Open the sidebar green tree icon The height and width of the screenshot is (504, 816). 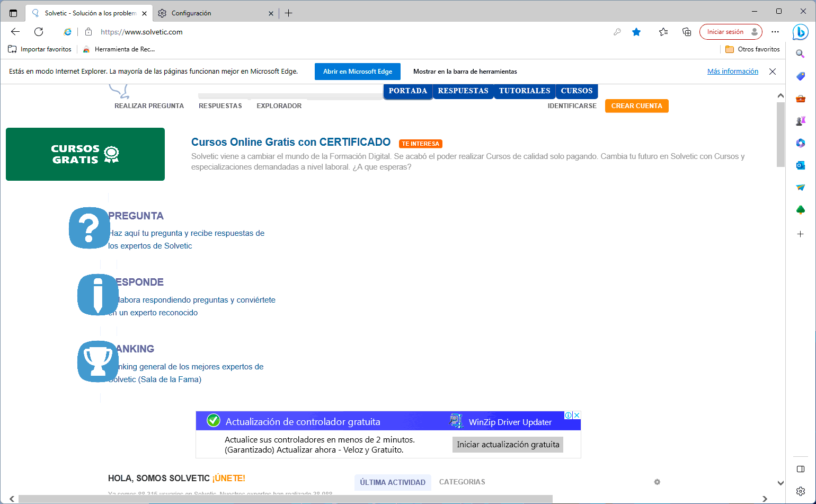tap(801, 210)
